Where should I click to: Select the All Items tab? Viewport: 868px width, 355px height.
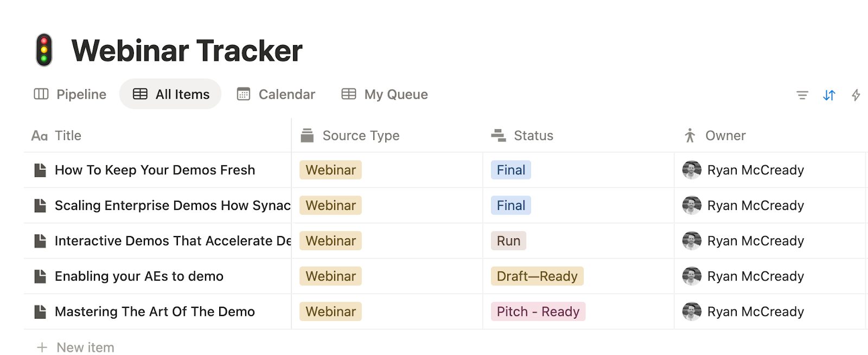tap(171, 94)
